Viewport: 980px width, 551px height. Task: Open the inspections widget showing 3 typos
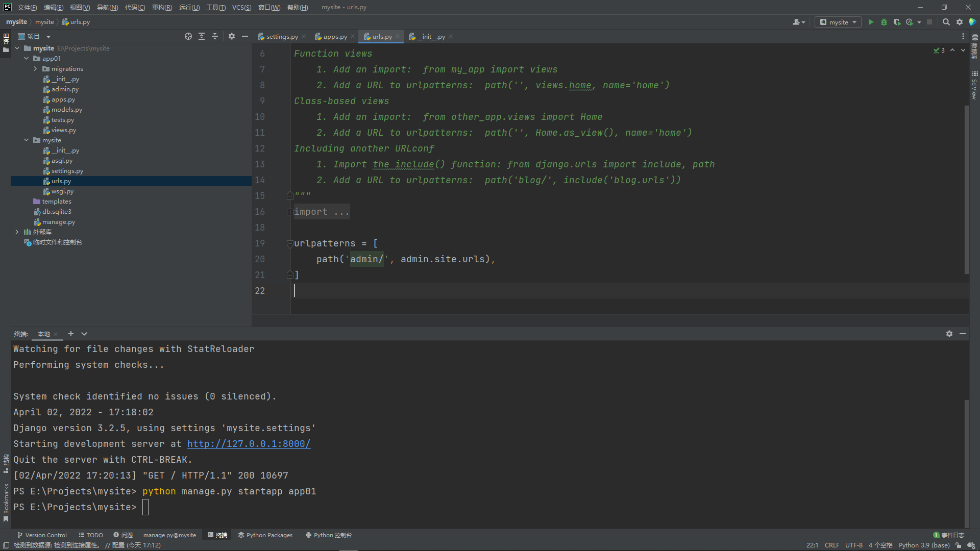pos(939,50)
